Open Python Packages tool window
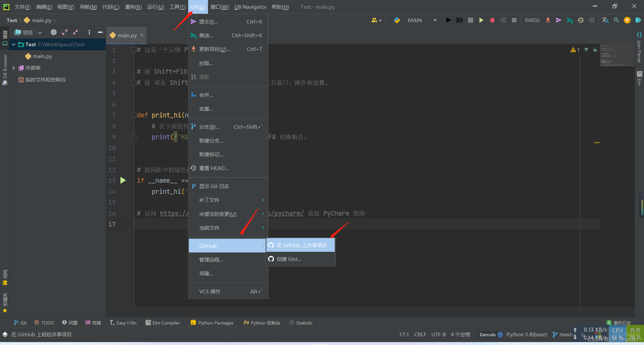644x345 pixels. 212,323
